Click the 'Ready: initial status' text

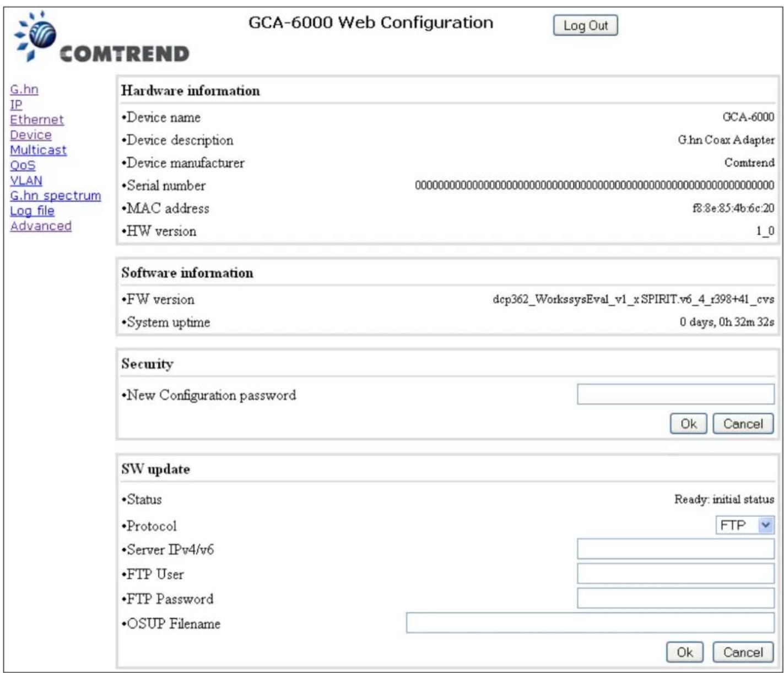[724, 499]
